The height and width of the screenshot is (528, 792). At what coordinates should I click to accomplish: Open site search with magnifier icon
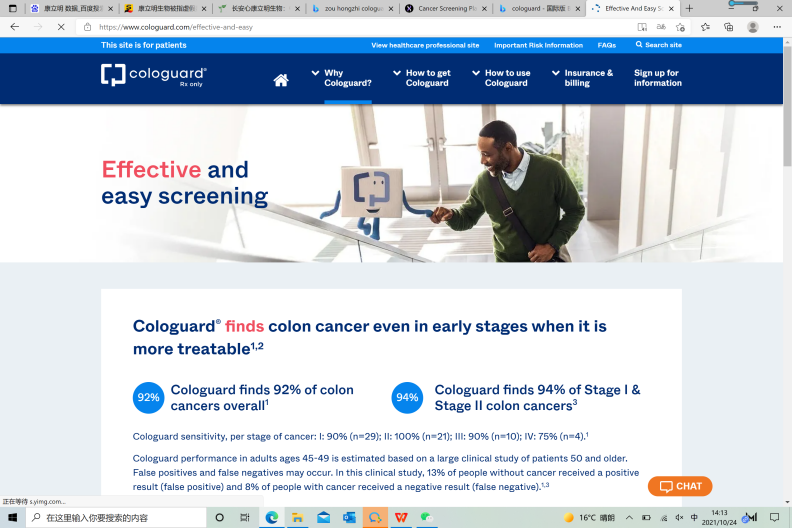click(x=639, y=44)
